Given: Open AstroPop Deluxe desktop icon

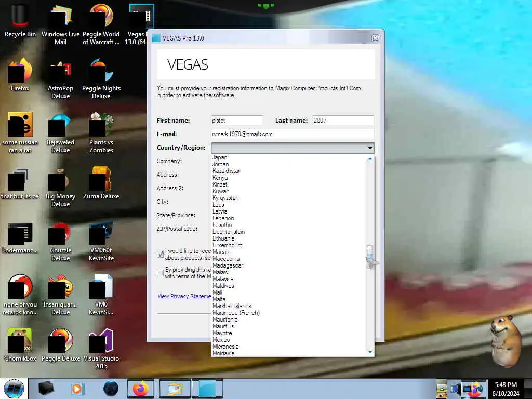Looking at the screenshot, I should tap(60, 78).
